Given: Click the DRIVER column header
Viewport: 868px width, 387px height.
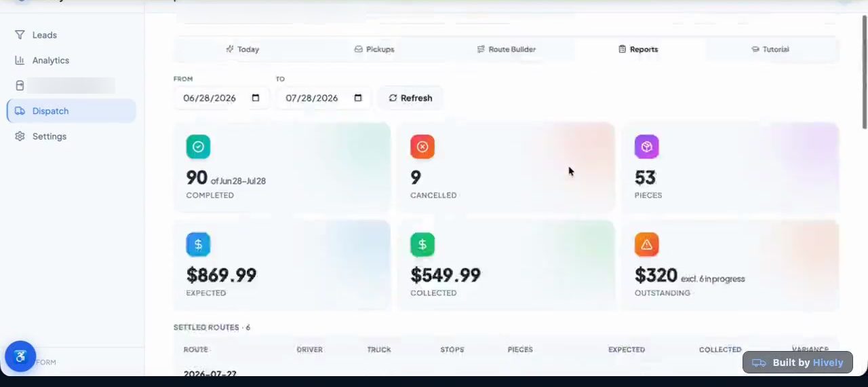Looking at the screenshot, I should click(309, 350).
